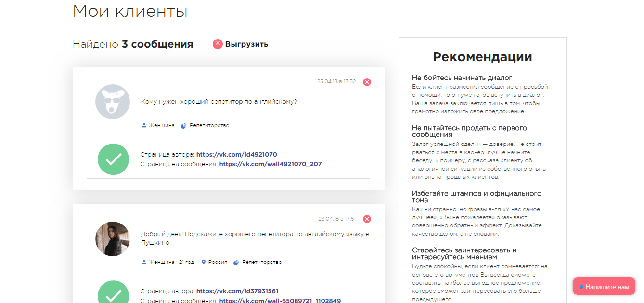644x303 pixels.
Task: Click the dog avatar on first message
Action: (x=112, y=102)
